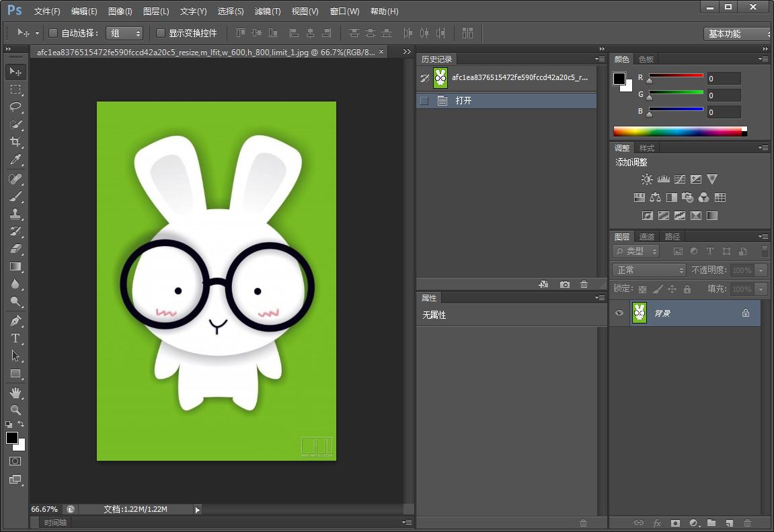
Task: Select the Eyedropper tool
Action: [15, 160]
